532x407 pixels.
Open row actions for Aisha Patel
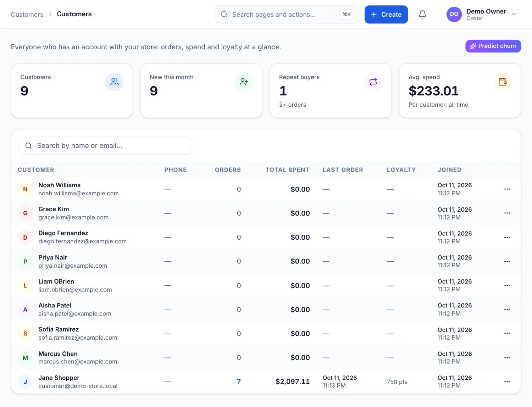pyautogui.click(x=507, y=310)
